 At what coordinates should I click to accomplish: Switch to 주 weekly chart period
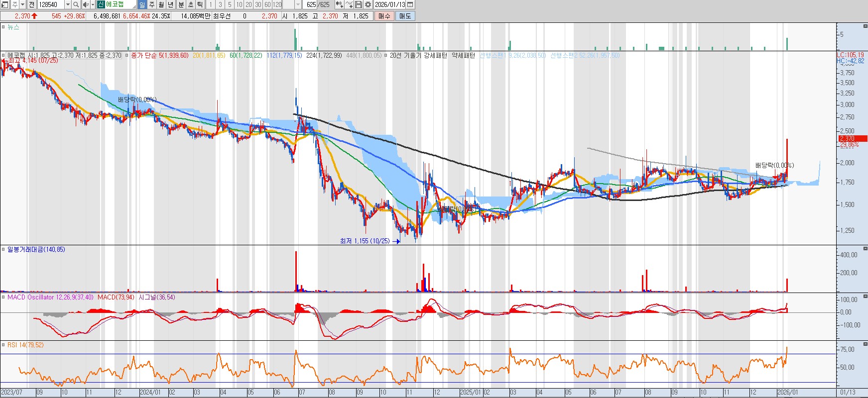tap(152, 4)
